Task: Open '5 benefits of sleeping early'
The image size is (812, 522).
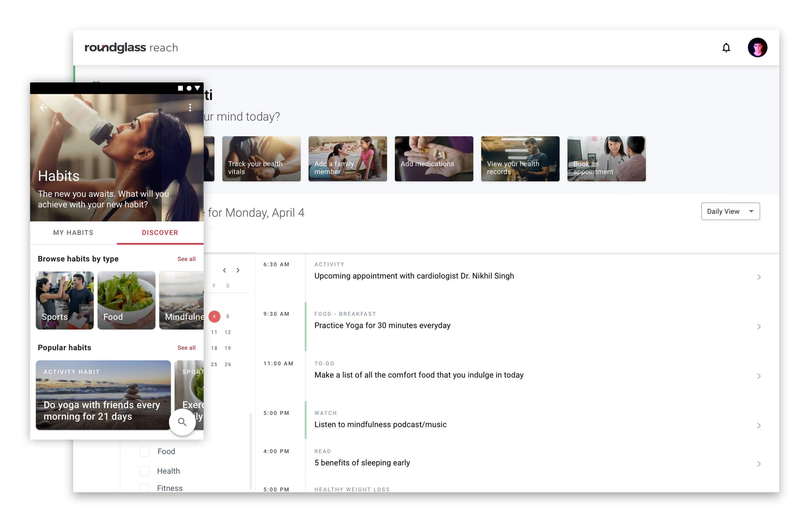Action: point(362,463)
